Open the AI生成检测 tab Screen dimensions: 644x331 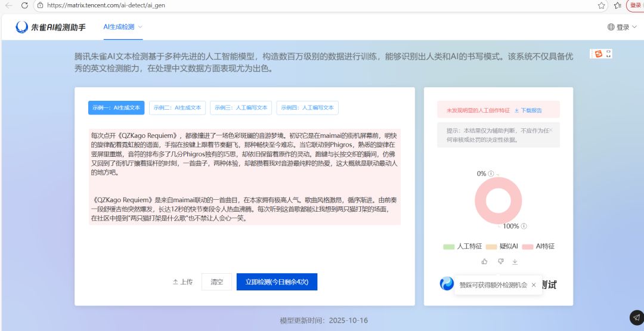(x=119, y=27)
